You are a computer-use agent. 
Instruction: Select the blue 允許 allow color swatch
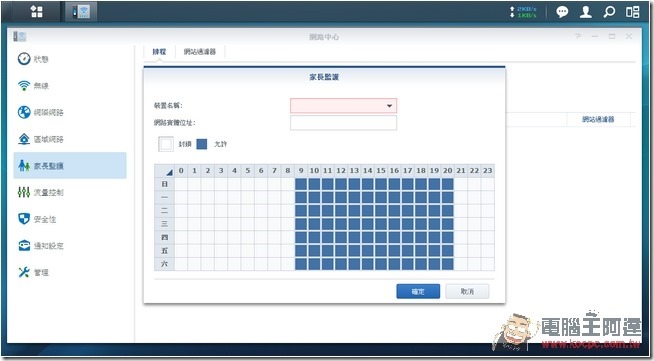tap(202, 144)
